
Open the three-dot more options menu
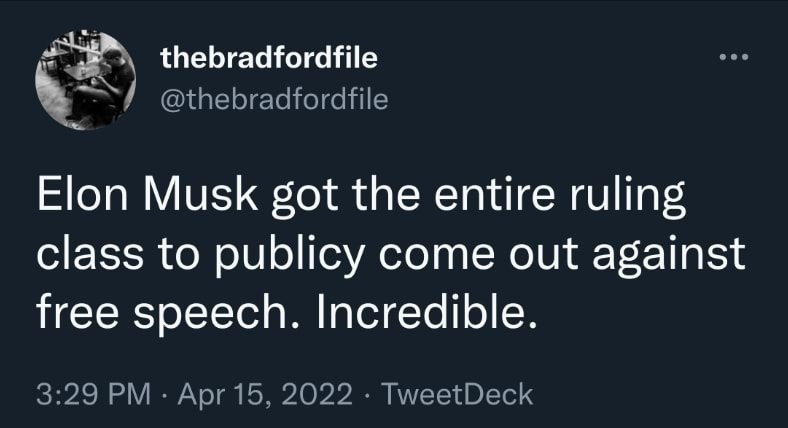pos(734,57)
